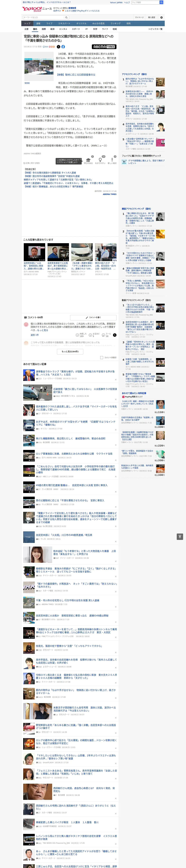186x868 pixels.
Task: Open the ヘルプ header link
Action: (x=127, y=2)
